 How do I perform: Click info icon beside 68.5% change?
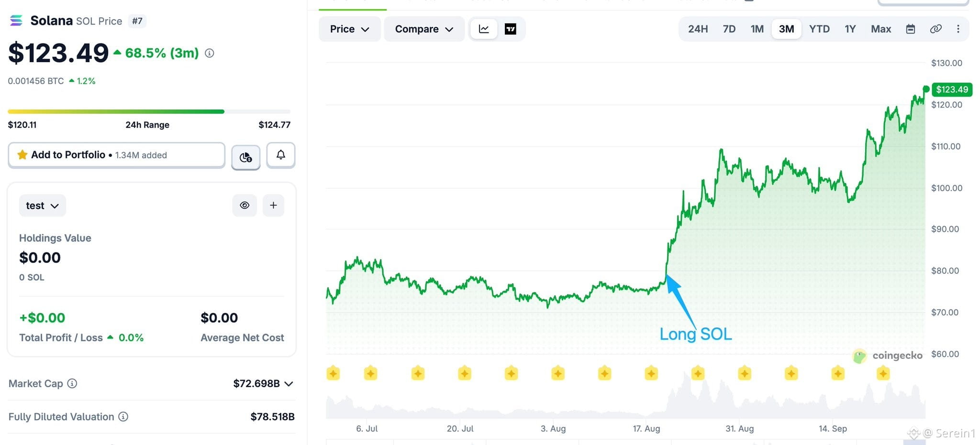tap(210, 53)
